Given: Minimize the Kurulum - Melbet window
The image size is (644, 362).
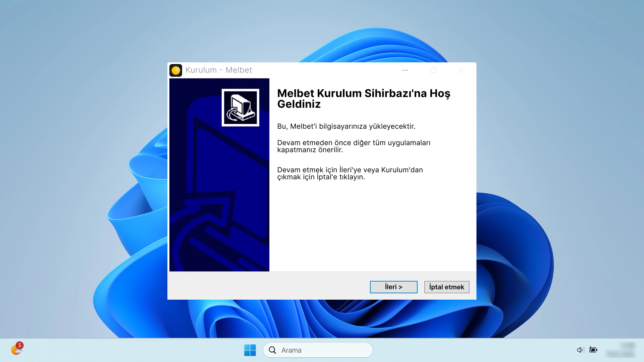Looking at the screenshot, I should pyautogui.click(x=405, y=70).
